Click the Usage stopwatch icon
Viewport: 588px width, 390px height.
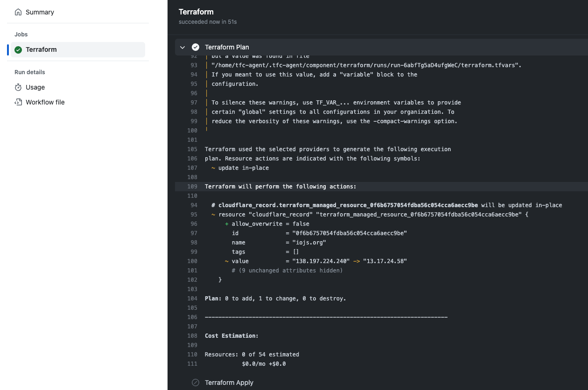pos(18,87)
